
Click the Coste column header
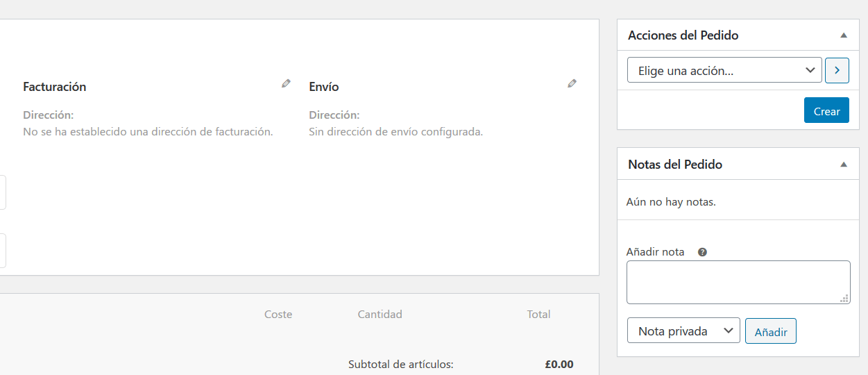click(x=278, y=314)
